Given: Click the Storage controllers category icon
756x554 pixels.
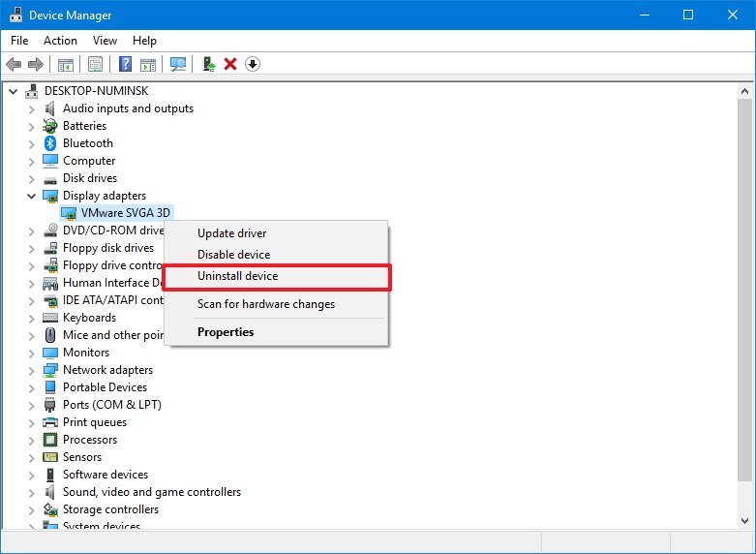Looking at the screenshot, I should (x=50, y=509).
